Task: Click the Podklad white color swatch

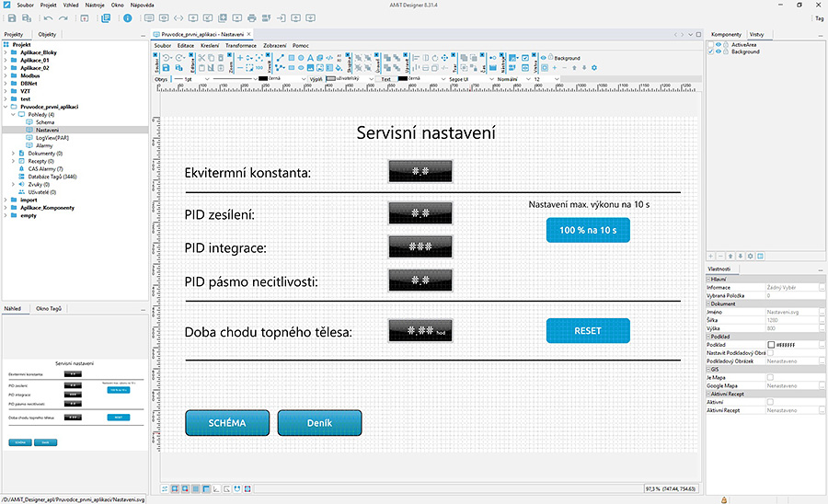Action: 771,345
